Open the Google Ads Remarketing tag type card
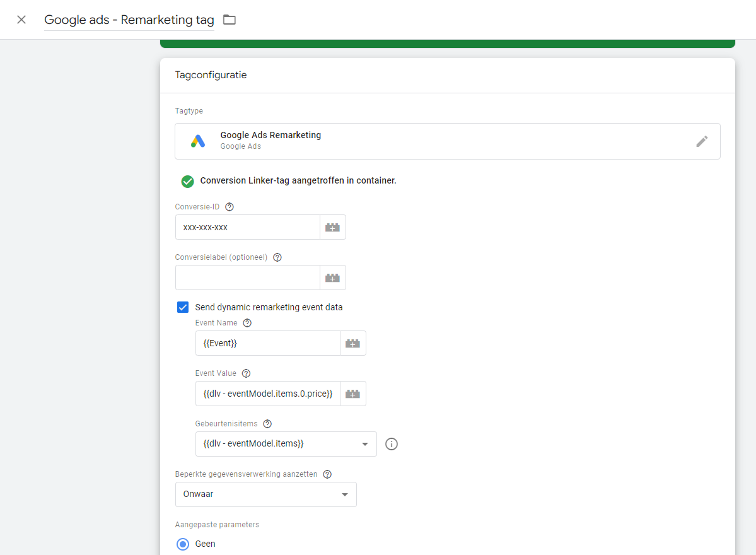This screenshot has width=756, height=555. point(448,141)
